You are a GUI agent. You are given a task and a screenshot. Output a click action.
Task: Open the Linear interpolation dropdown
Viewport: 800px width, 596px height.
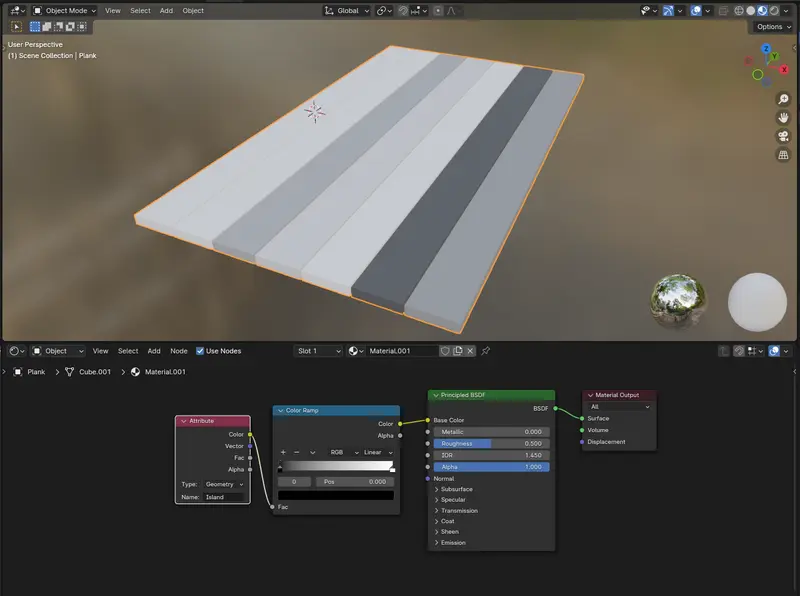tap(377, 452)
